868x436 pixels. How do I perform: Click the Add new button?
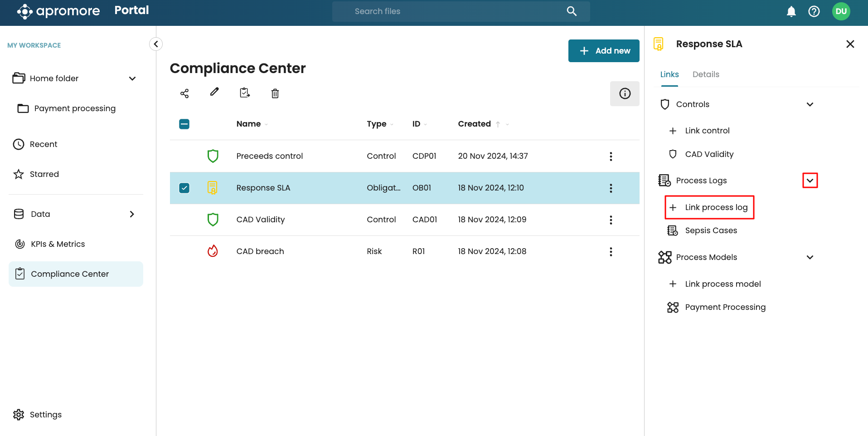(604, 51)
